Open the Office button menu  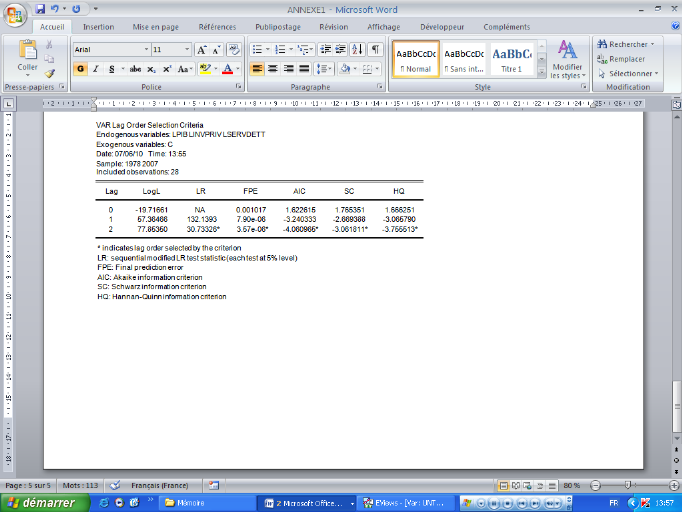[15, 14]
